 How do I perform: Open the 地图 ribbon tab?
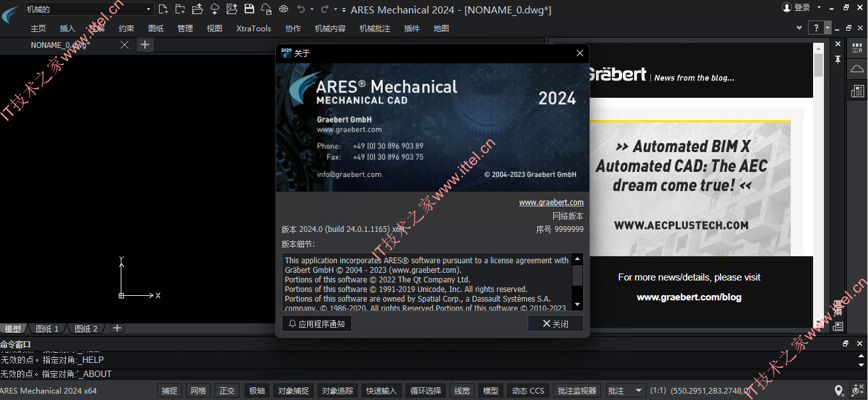tap(441, 28)
